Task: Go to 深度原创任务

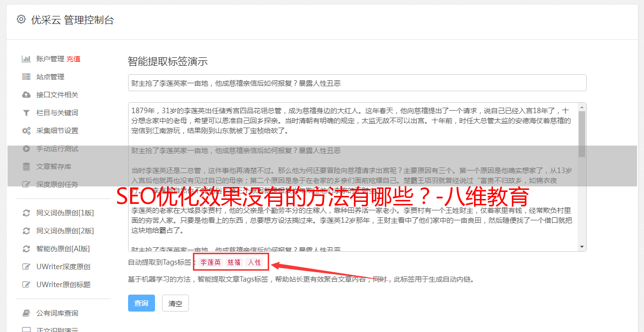Action: point(57,184)
